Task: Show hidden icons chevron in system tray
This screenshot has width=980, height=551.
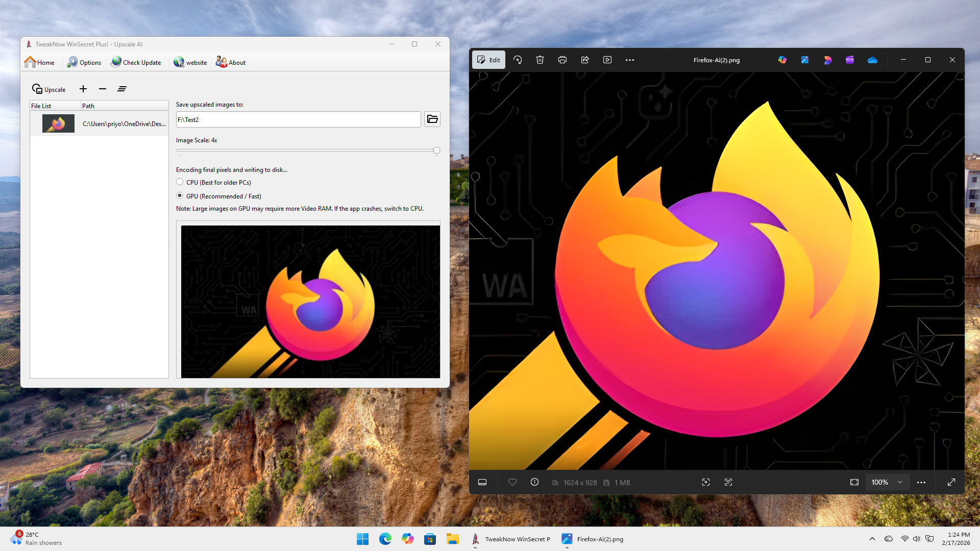Action: click(x=872, y=539)
